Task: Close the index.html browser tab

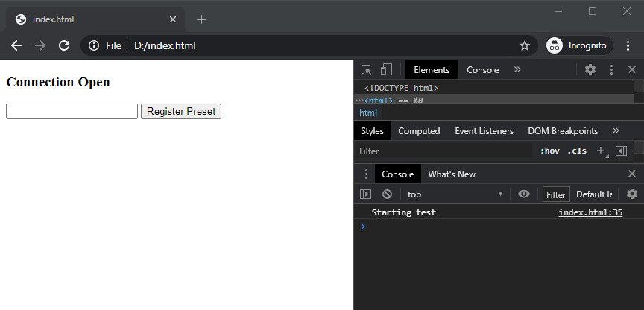Action: 173,19
